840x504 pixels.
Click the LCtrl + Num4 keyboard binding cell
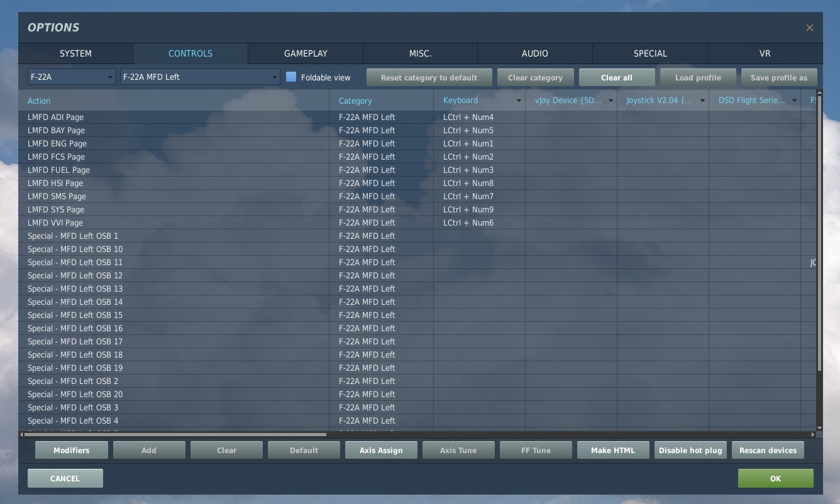(x=479, y=117)
